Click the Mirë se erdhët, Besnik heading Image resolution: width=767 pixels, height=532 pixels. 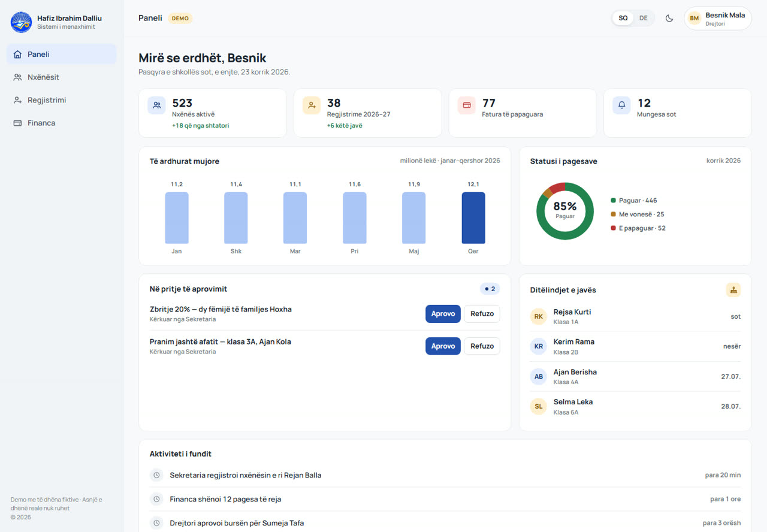pos(203,58)
